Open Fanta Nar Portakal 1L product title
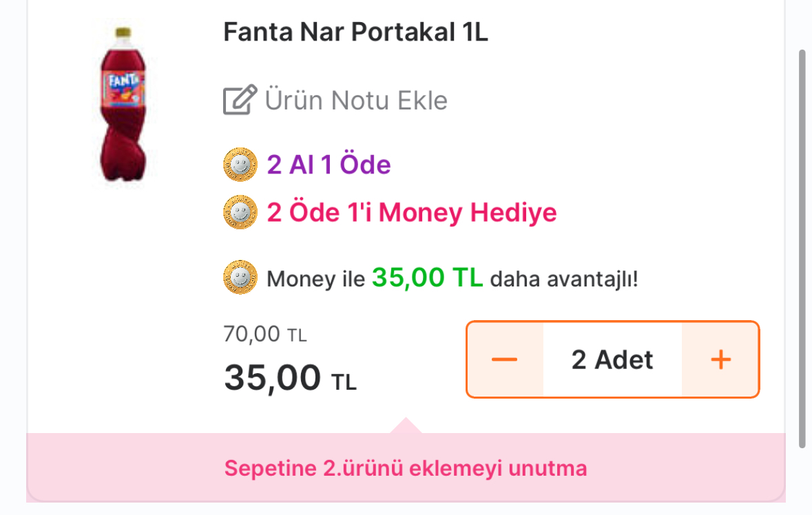This screenshot has width=812, height=515. point(355,32)
